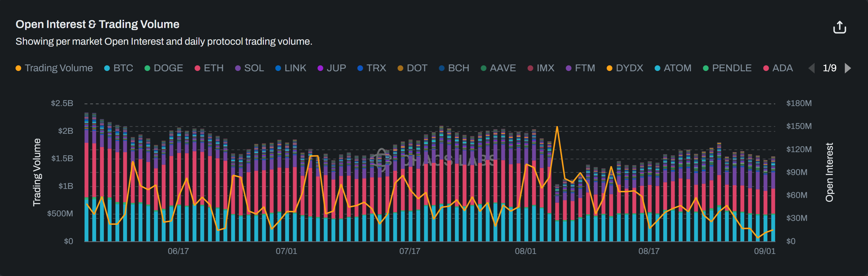Click the 06/17 x-axis date label
The height and width of the screenshot is (276, 868).
coord(178,251)
